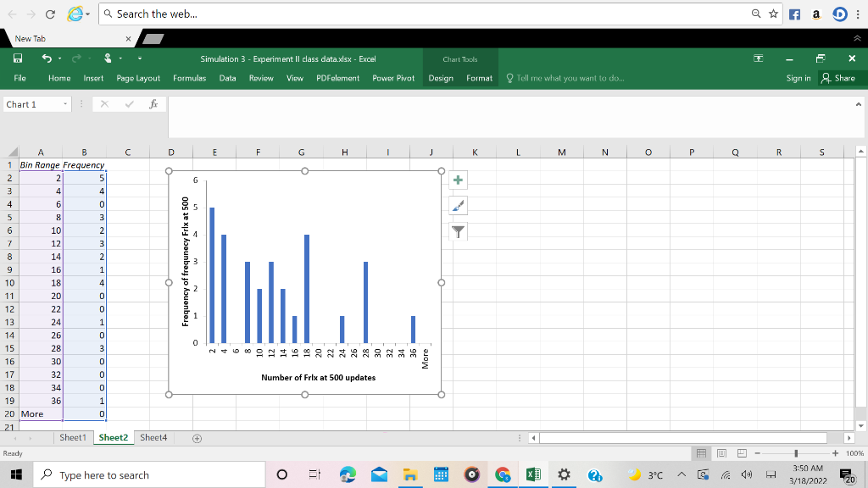
Task: Click the chart horizontal axis title
Action: click(x=319, y=377)
